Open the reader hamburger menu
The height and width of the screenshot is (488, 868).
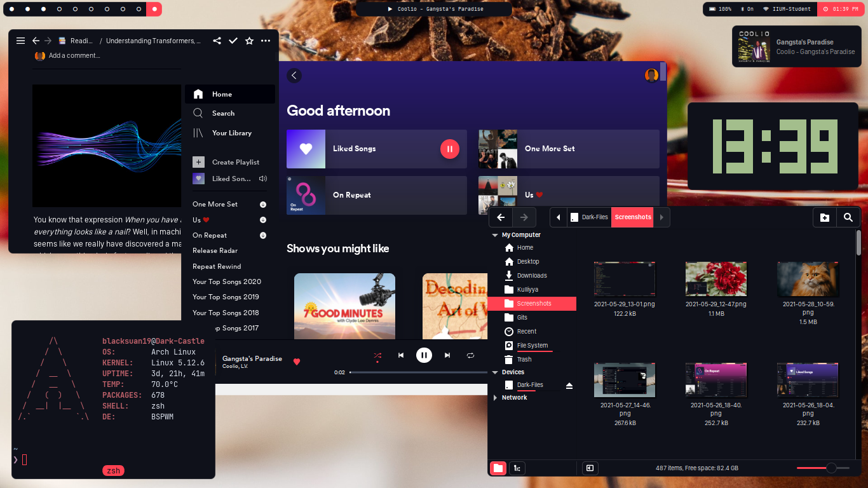(x=20, y=41)
